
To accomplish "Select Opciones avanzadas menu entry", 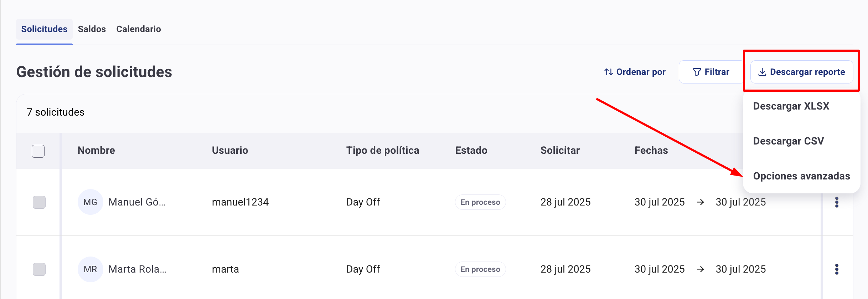I will [801, 176].
